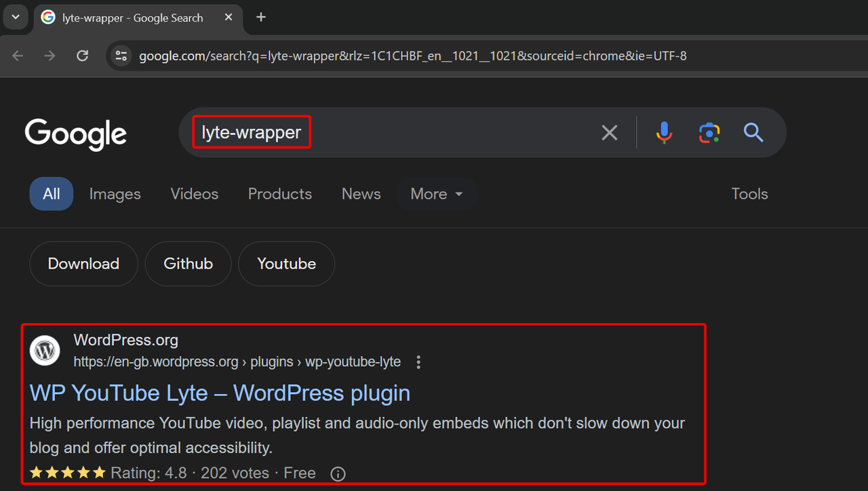Image resolution: width=868 pixels, height=491 pixels.
Task: Submit search with magnifier icon
Action: point(753,133)
